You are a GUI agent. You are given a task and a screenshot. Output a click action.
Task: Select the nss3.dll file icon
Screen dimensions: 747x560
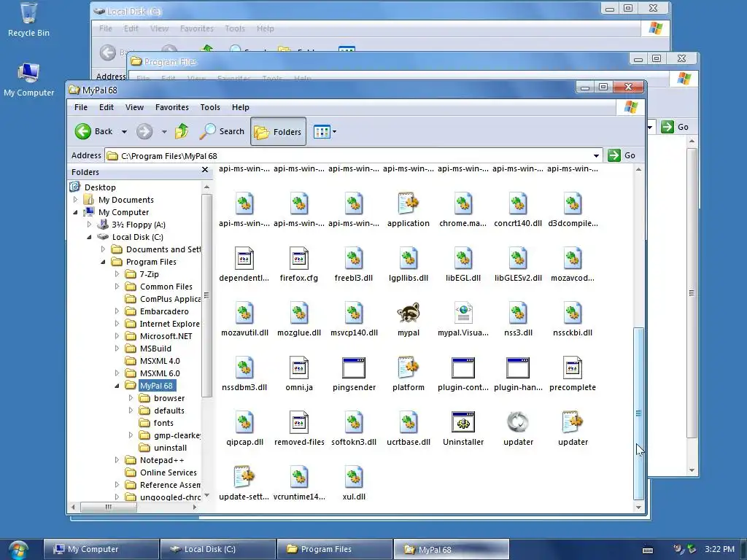(518, 313)
